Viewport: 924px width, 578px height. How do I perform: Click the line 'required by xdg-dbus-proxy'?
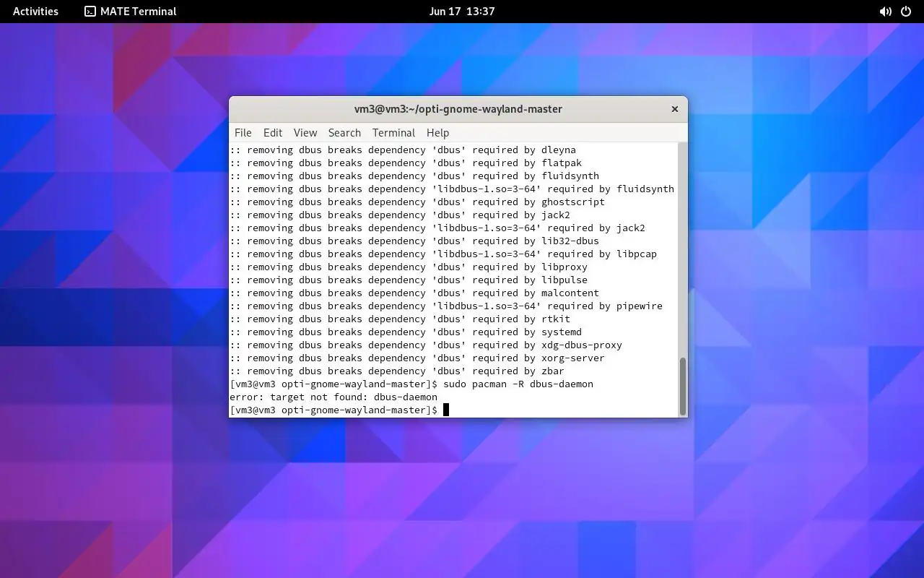click(x=426, y=345)
